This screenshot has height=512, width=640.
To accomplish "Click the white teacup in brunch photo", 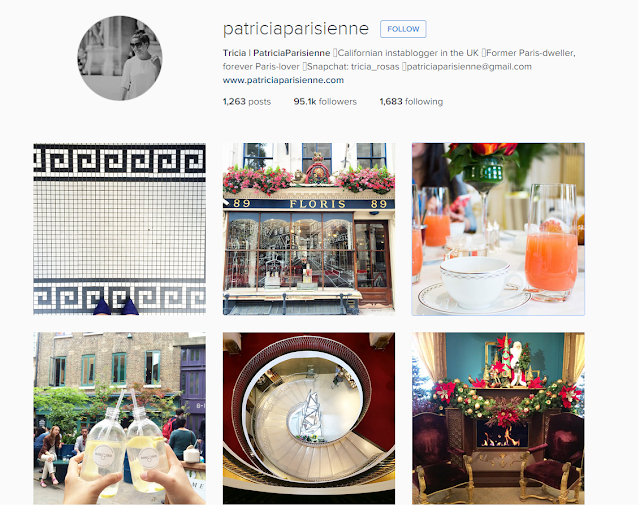I will tap(478, 282).
